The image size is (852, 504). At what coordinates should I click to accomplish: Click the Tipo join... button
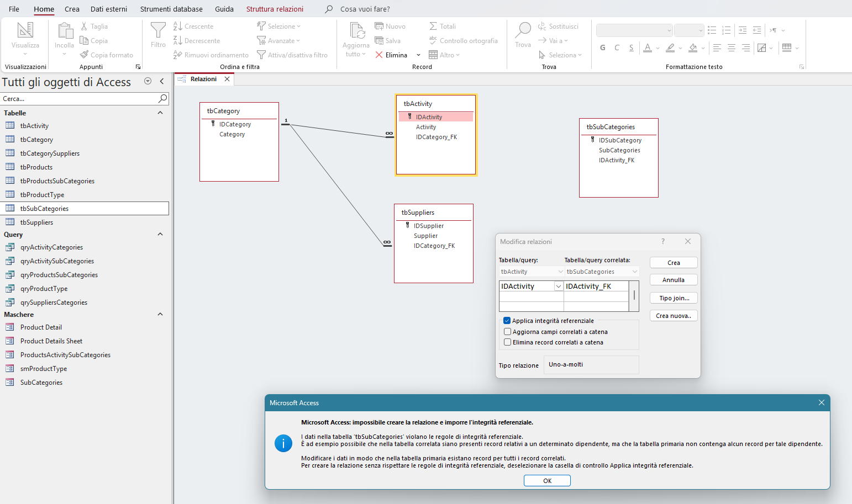(674, 298)
